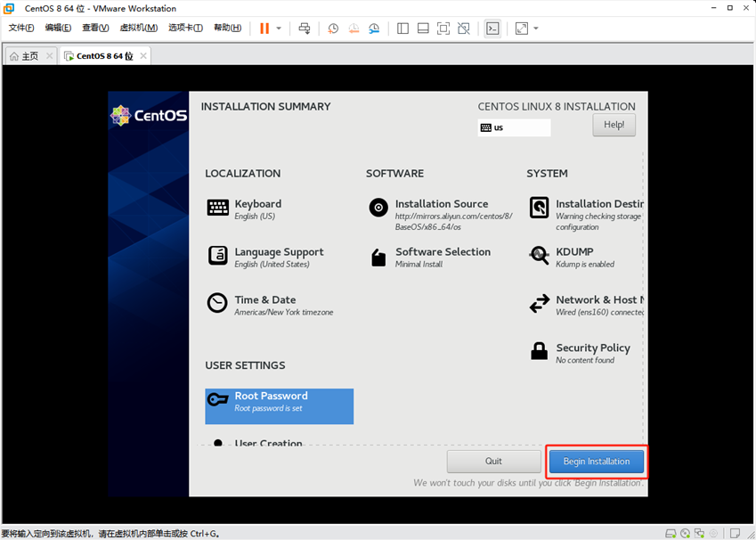
Task: Open the power options dropdown beside Pause
Action: (x=279, y=29)
